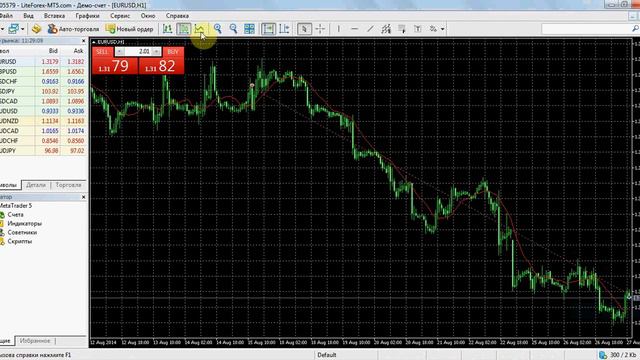The height and width of the screenshot is (360, 640).
Task: Expand the profiles dropdown arrow
Action: 22,29
